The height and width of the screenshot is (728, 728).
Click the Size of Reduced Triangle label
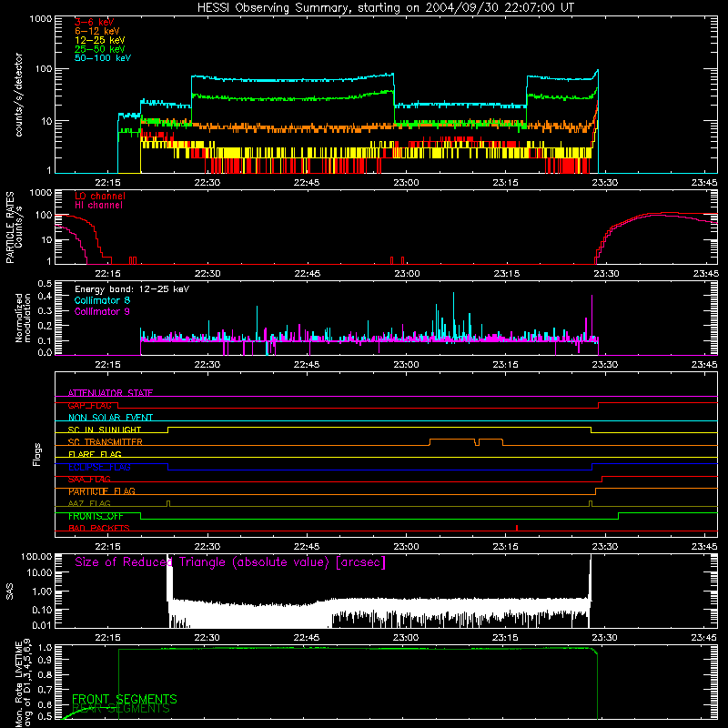click(230, 562)
